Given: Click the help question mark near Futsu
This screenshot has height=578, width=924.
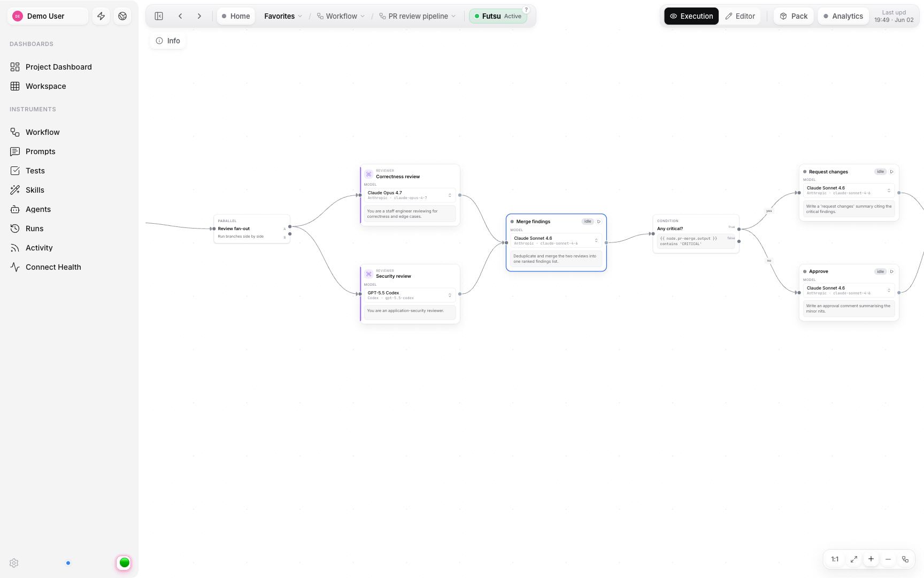Looking at the screenshot, I should pyautogui.click(x=526, y=10).
